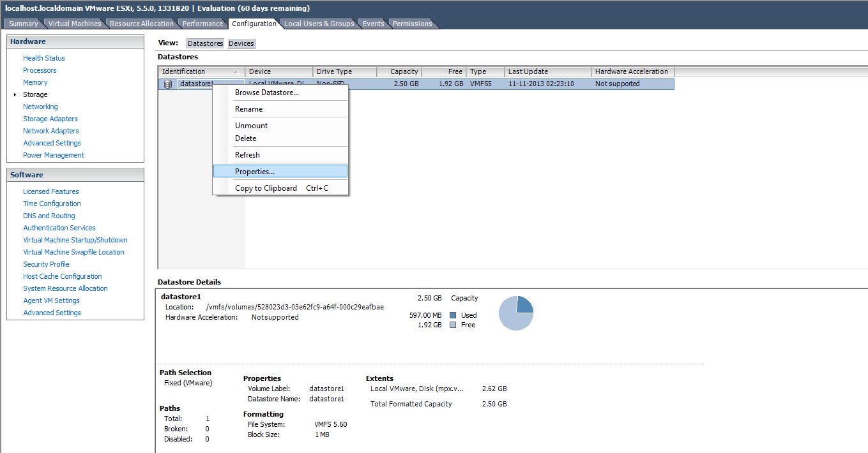The height and width of the screenshot is (453, 868).
Task: Open Networking hardware settings
Action: 40,107
